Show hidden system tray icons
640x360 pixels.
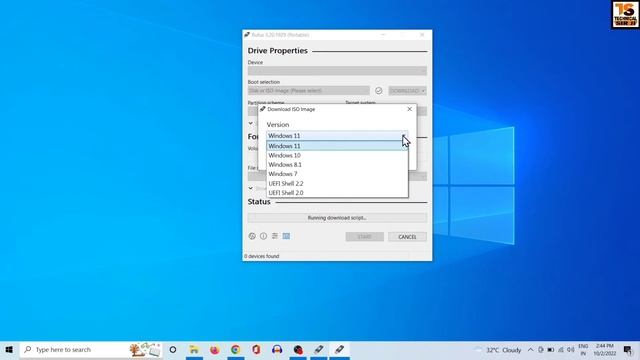[x=530, y=350]
